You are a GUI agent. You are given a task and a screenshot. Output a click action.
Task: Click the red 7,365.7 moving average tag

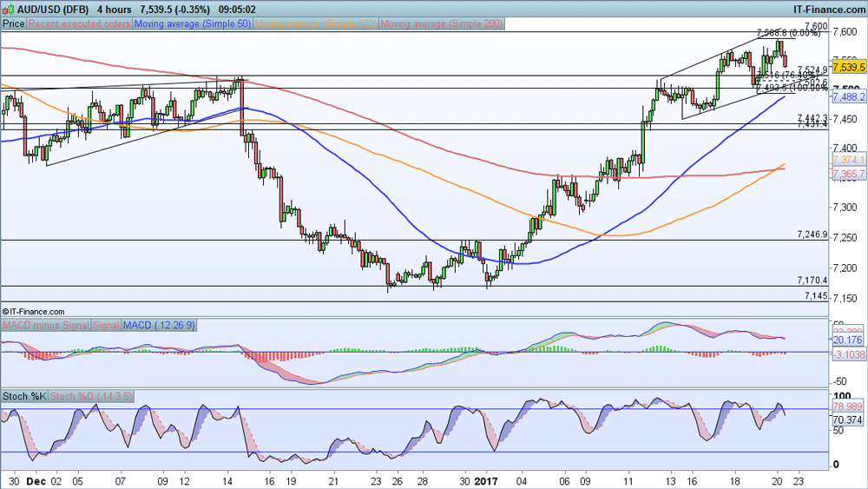coord(849,174)
